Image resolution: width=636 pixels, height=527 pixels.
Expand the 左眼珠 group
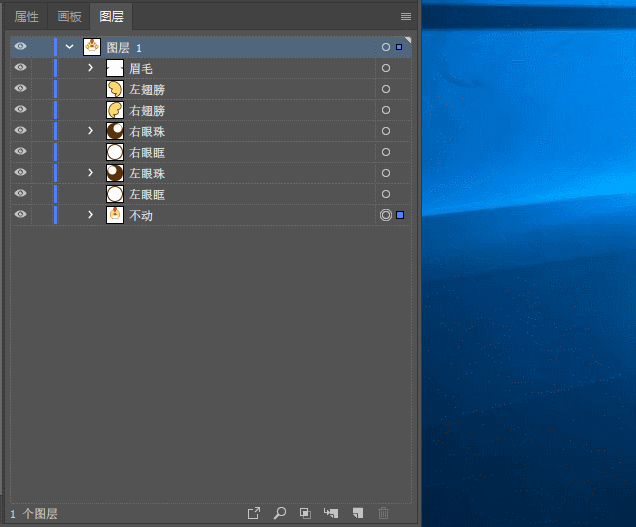click(90, 173)
